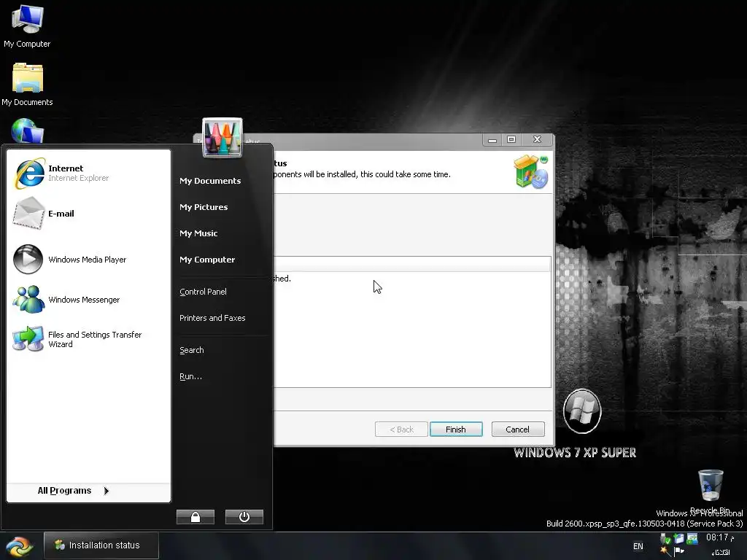Viewport: 747px width, 560px height.
Task: Open Printers and Faxes from the Start menu
Action: 212,318
